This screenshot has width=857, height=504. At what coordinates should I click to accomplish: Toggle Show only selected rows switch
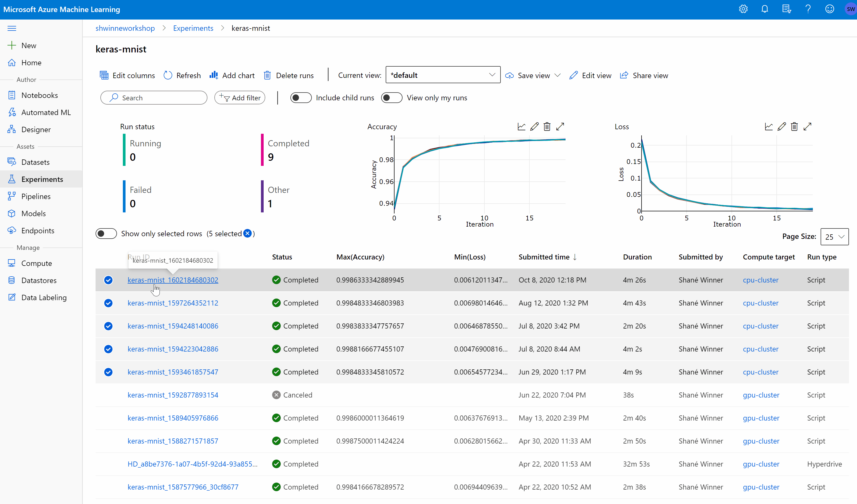[106, 233]
